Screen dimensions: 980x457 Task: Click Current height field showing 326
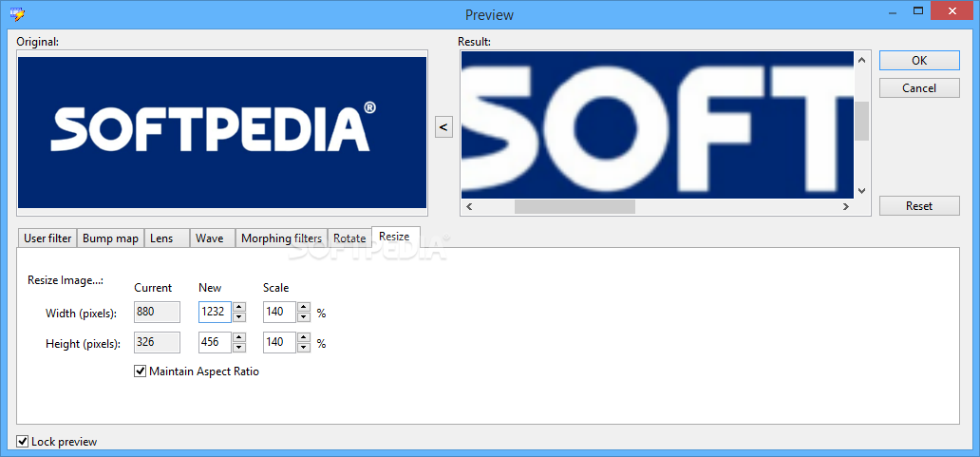(x=157, y=342)
